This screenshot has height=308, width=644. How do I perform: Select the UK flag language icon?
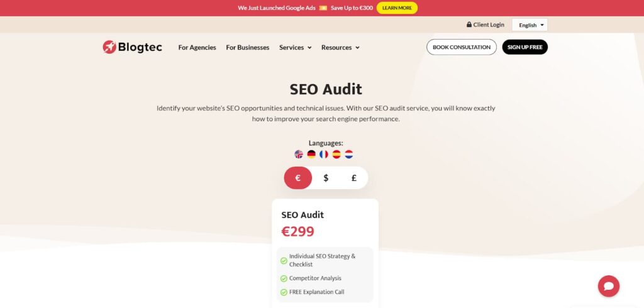tap(299, 155)
